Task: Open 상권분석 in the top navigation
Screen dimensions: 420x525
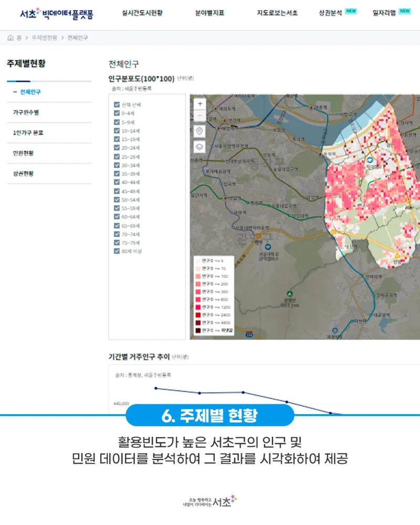Action: click(x=331, y=13)
